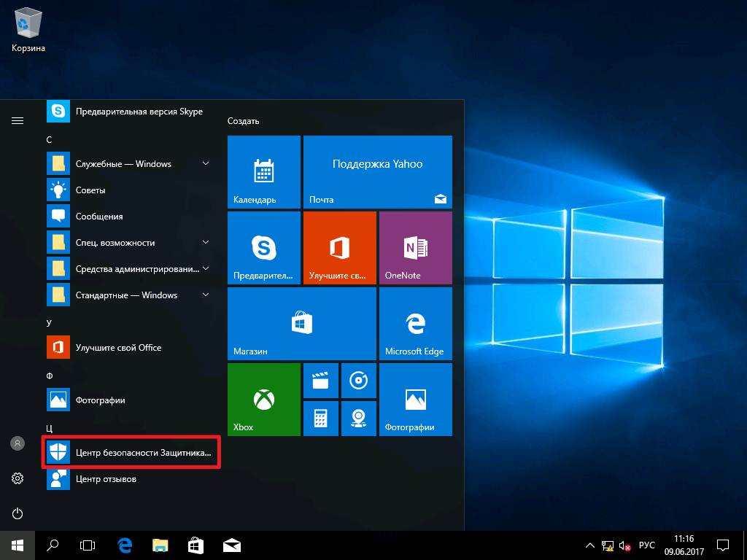The image size is (747, 560).
Task: Click the letter У section header
Action: coord(49,322)
